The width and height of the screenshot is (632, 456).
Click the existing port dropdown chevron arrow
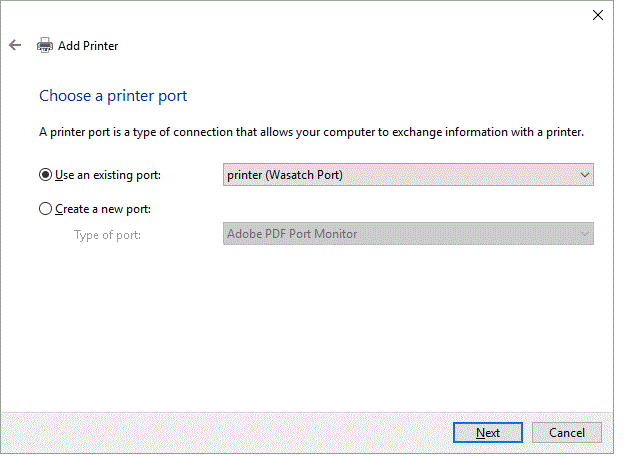tap(585, 175)
